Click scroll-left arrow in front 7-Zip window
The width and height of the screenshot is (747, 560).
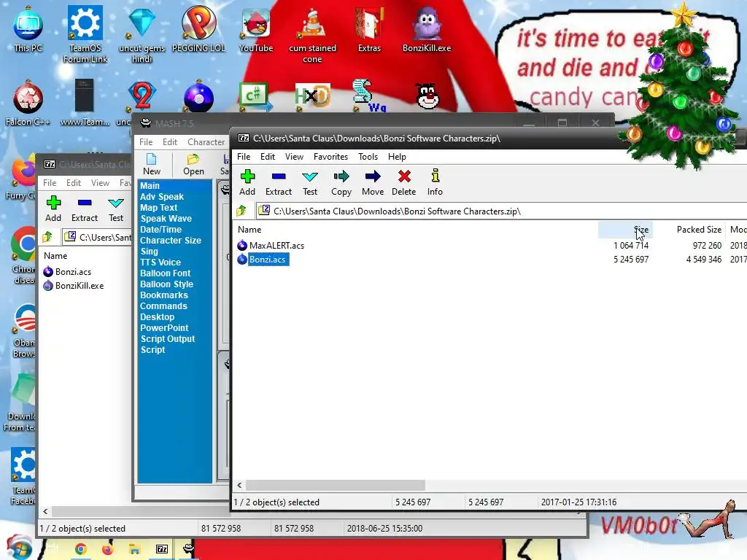[x=239, y=485]
